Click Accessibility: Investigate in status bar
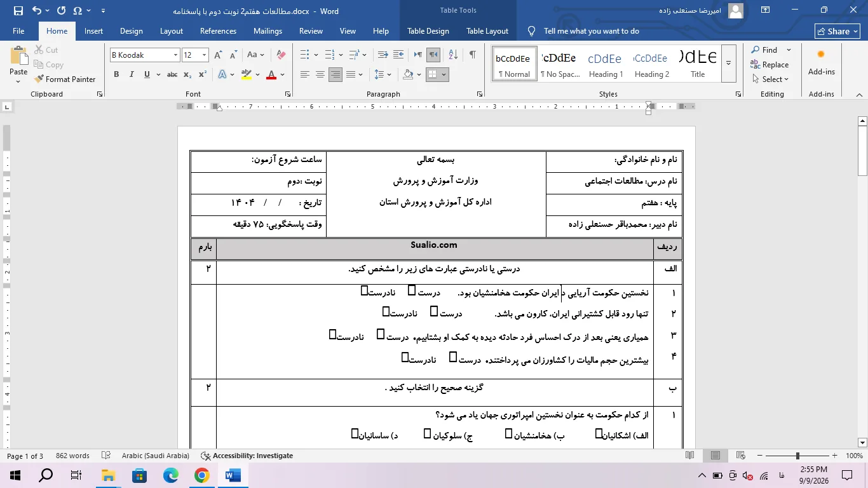Screen dimensions: 868x488 (247, 456)
